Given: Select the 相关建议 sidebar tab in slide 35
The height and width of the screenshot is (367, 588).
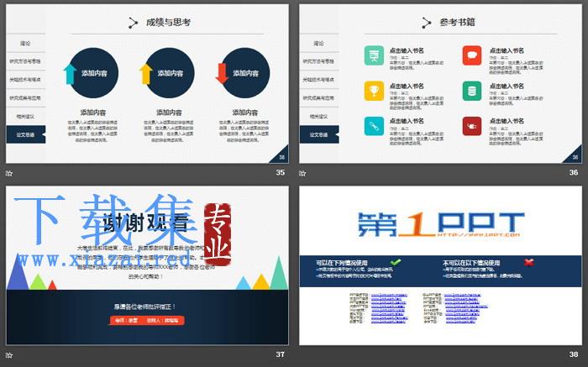Looking at the screenshot, I should 25,116.
